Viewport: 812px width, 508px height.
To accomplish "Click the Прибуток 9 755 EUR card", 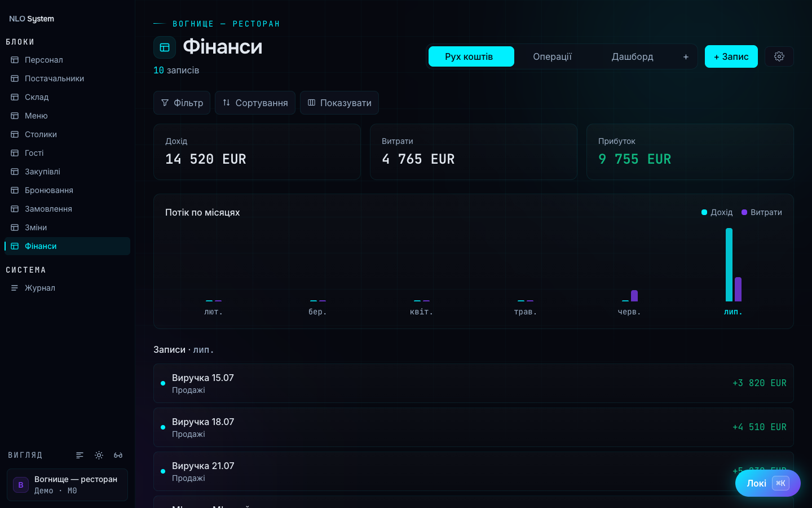I will tap(690, 152).
